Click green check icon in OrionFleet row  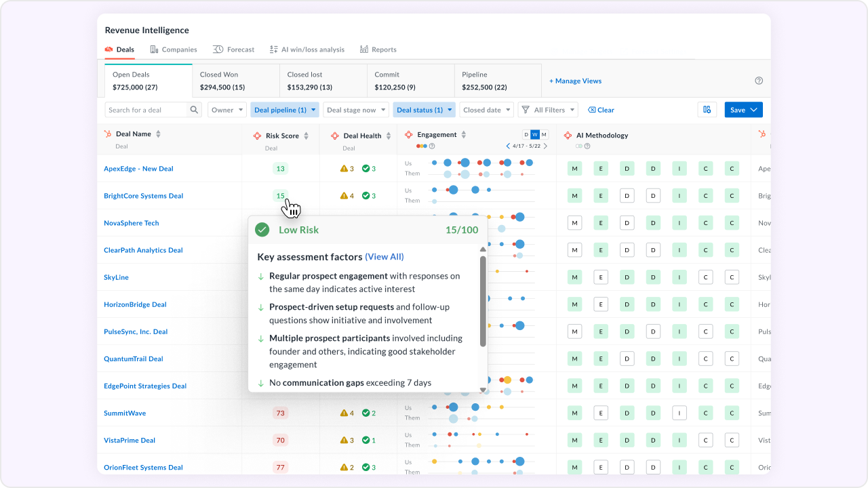pos(366,467)
